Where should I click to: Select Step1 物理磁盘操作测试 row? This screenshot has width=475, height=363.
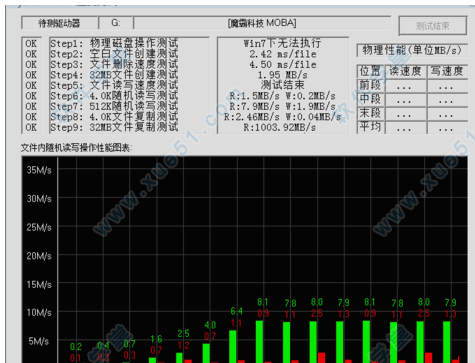(x=114, y=43)
